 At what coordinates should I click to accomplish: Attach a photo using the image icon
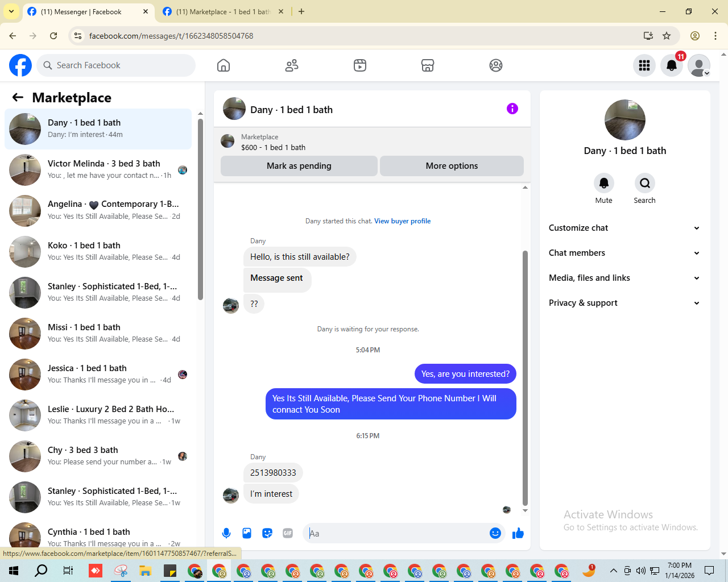247,533
